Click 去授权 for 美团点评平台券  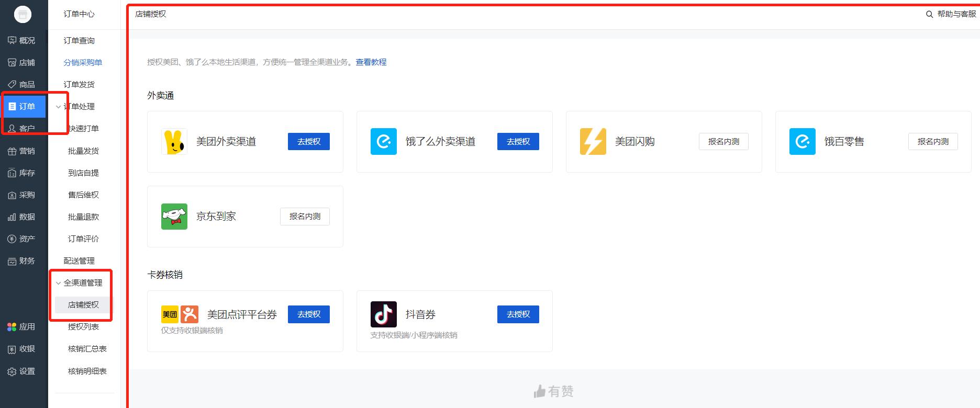pyautogui.click(x=309, y=314)
